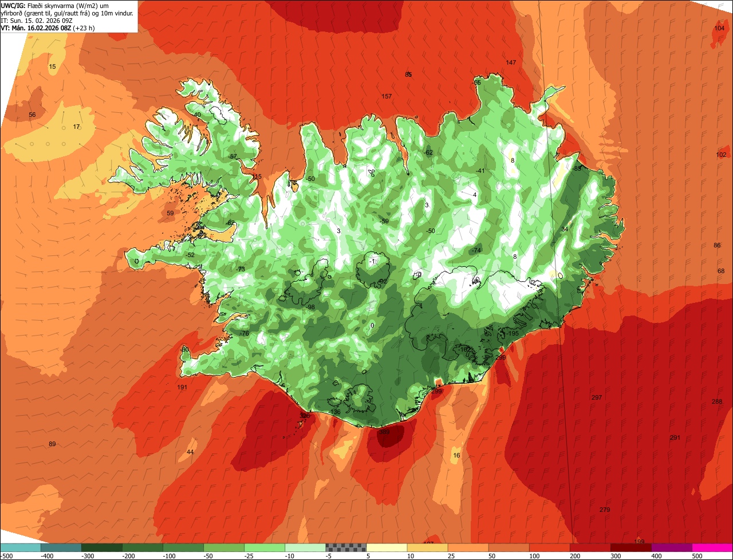Pick the light orange 25 to 50 swatch

pyautogui.click(x=468, y=547)
